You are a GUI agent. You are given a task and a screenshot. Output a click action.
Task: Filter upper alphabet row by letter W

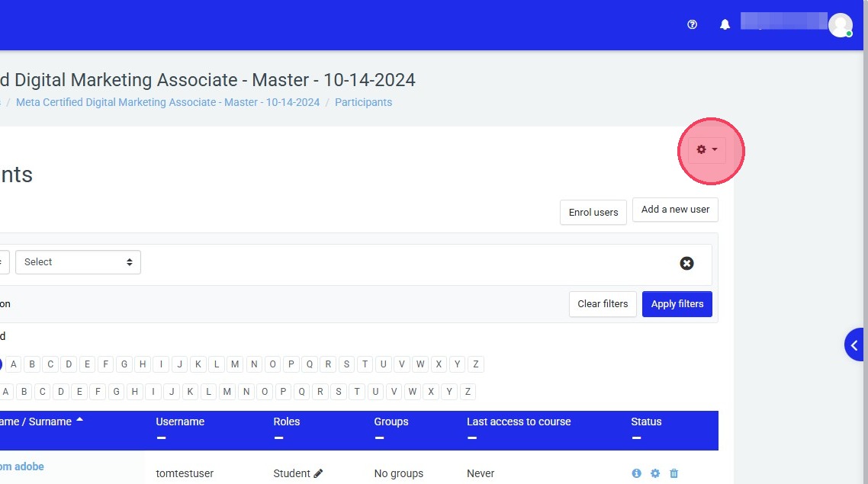point(420,364)
